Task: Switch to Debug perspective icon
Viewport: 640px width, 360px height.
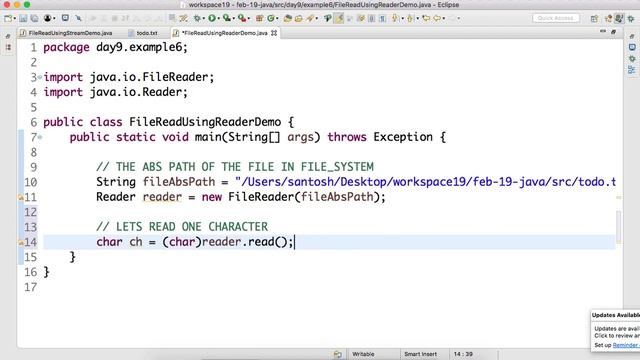Action: [x=631, y=18]
